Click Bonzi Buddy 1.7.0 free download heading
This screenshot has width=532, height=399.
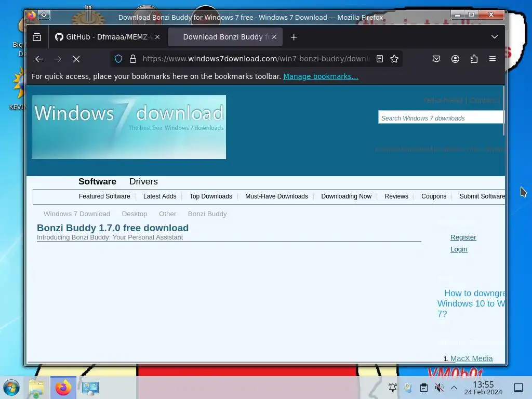point(113,228)
